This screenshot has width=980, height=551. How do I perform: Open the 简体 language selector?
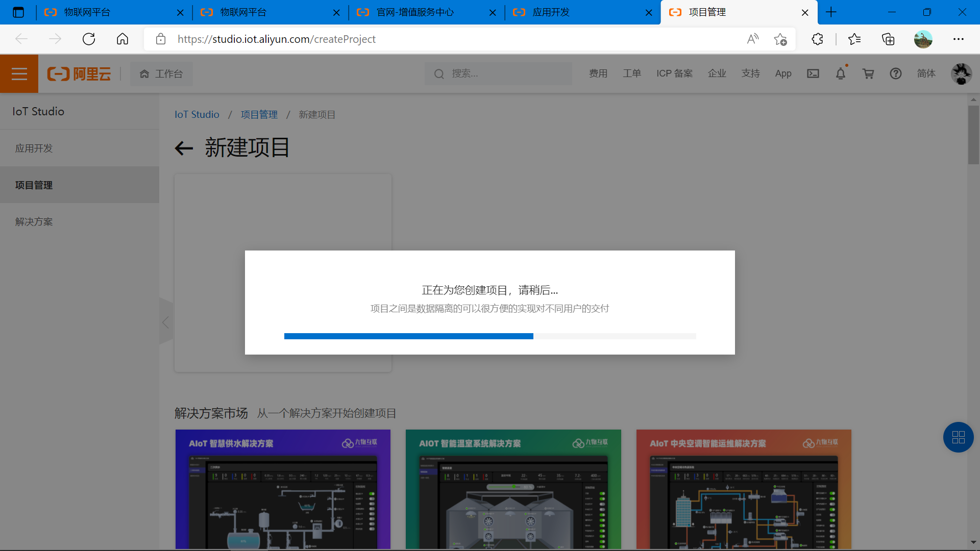(926, 74)
